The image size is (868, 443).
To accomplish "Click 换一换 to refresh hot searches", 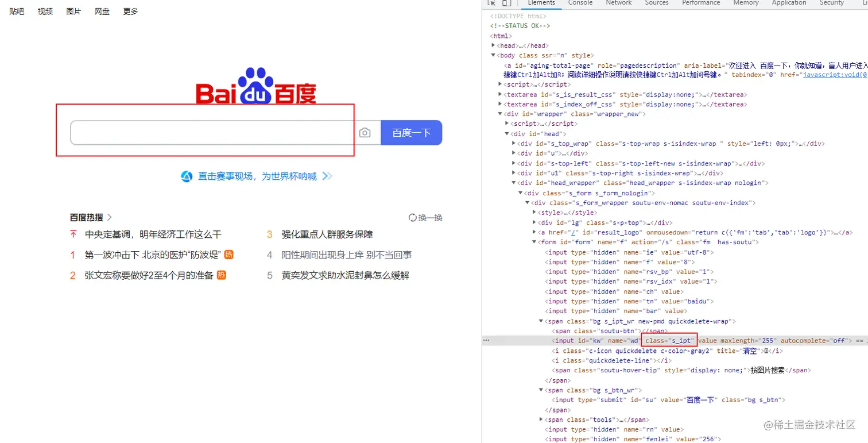I will (x=430, y=218).
